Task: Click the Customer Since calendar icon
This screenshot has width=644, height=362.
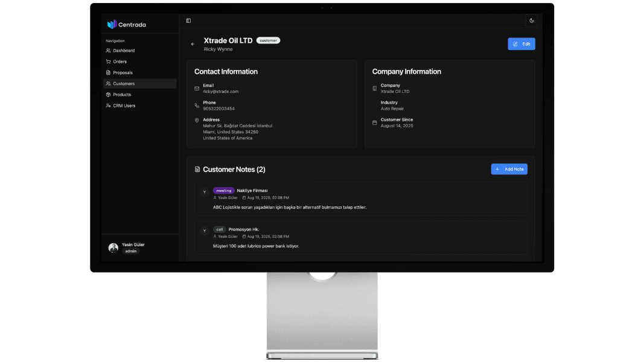Action: [x=375, y=122]
